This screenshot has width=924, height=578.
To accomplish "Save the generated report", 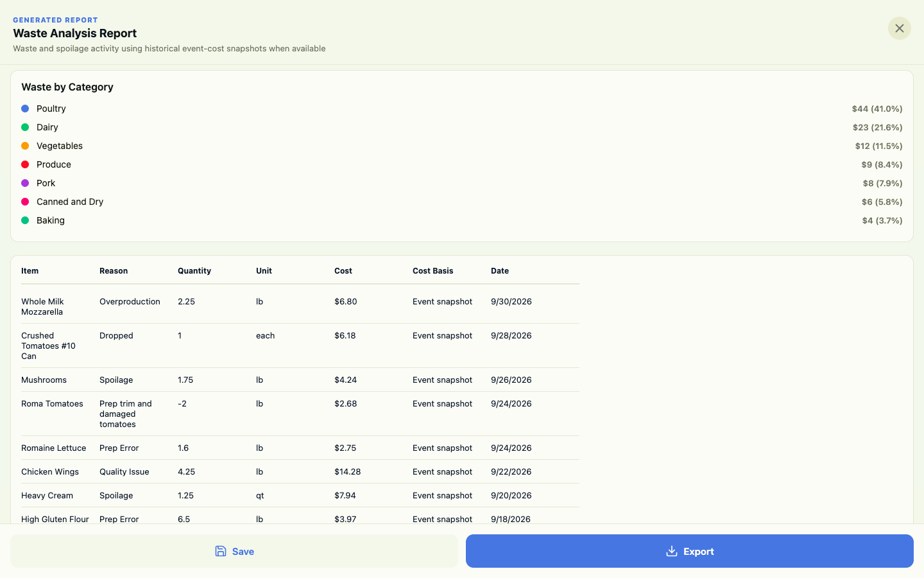I will click(234, 551).
